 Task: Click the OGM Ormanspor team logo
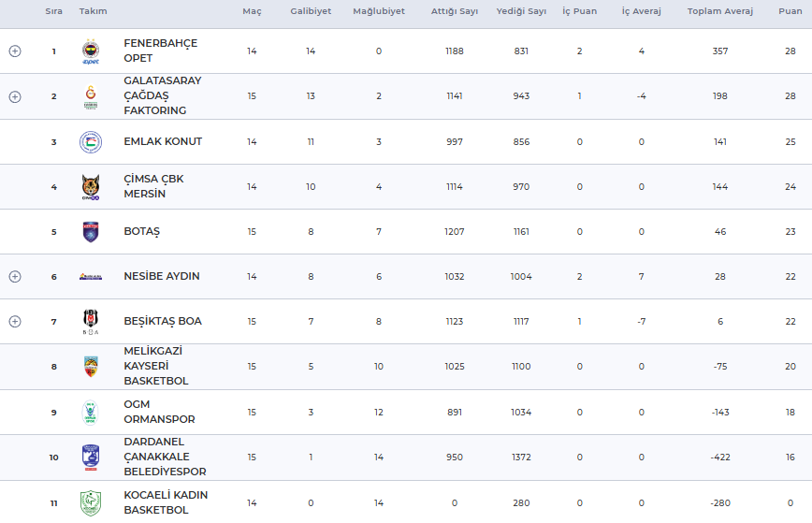click(91, 413)
